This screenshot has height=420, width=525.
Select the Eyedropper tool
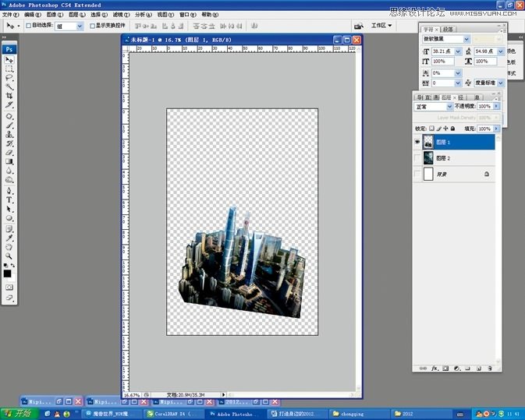(9, 238)
